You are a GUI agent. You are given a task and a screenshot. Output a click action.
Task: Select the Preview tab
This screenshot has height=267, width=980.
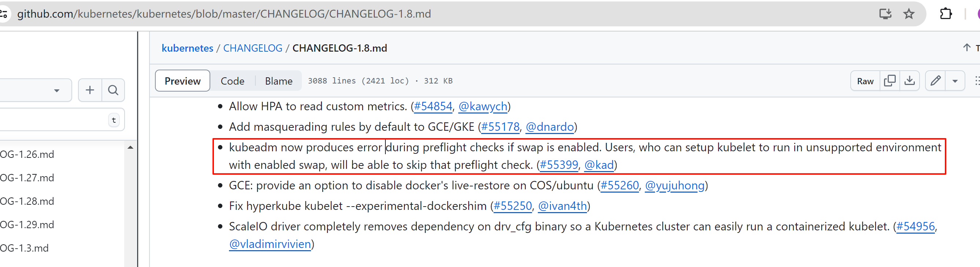tap(182, 81)
